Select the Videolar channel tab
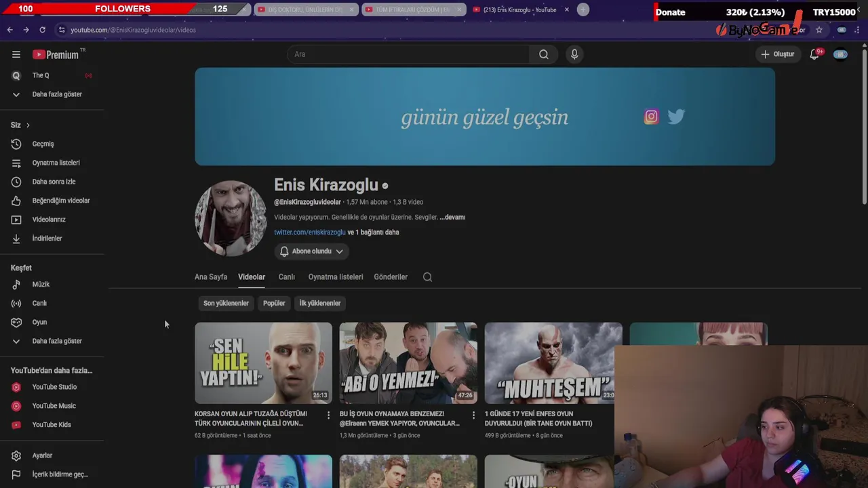Screen dimensions: 868x488 252,277
